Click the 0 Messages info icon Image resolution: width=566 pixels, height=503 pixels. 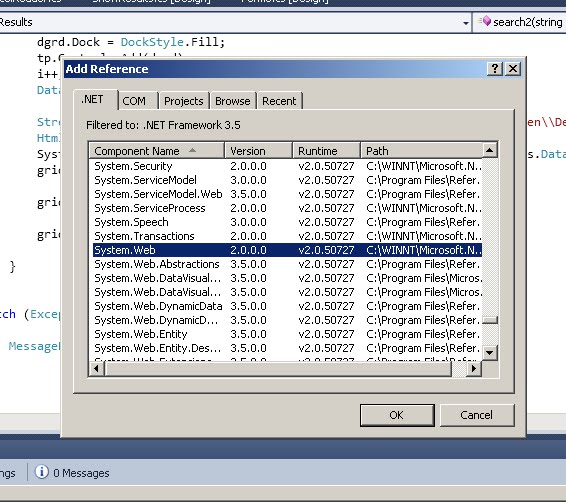[x=42, y=472]
